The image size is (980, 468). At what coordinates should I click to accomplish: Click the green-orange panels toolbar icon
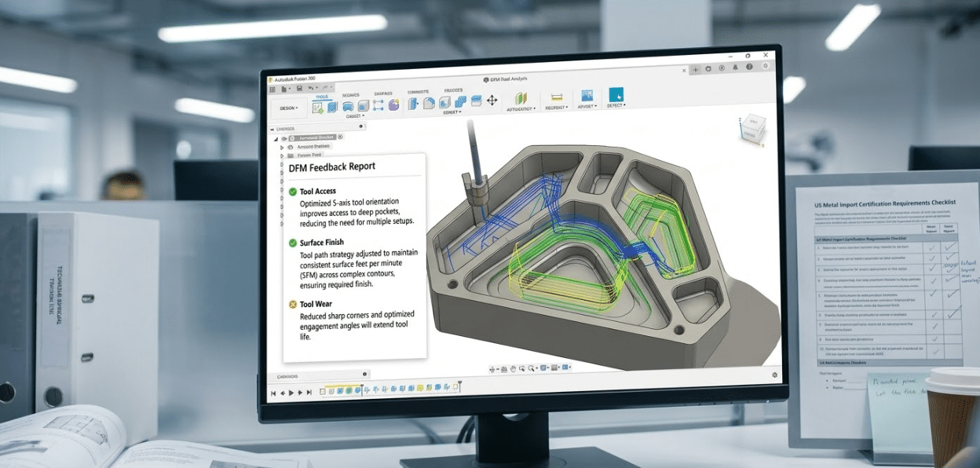(x=520, y=99)
